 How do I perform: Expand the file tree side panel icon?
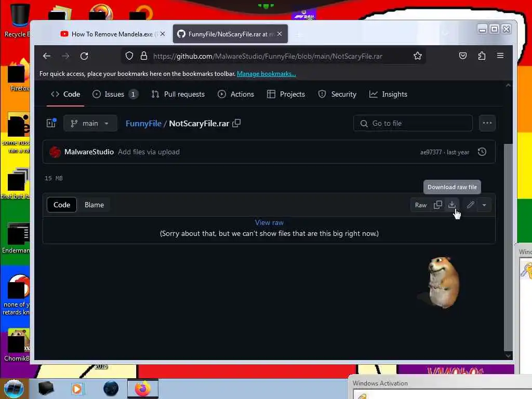tap(51, 123)
